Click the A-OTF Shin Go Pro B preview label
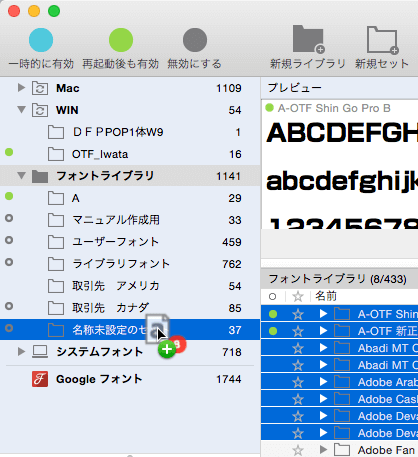Viewport: 418px width, 457px height. click(x=334, y=108)
